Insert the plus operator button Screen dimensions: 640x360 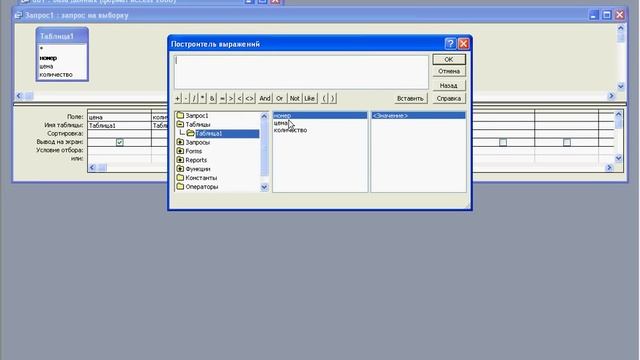178,98
